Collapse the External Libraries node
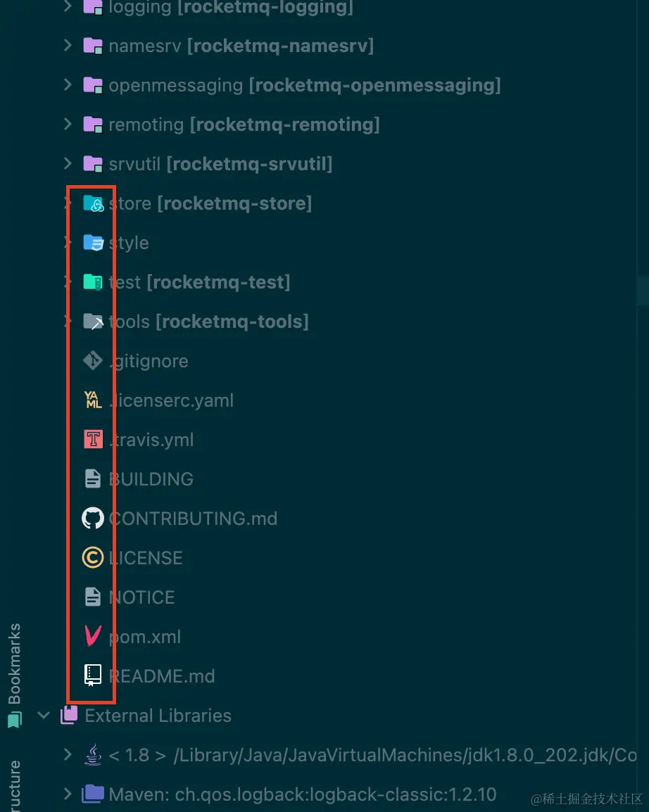Screen dimensions: 649x812 pos(44,716)
